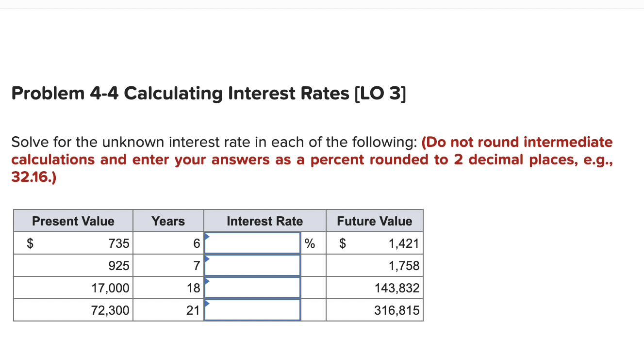Select the interest rate field next to 6 years
The width and height of the screenshot is (644, 337).
[252, 243]
